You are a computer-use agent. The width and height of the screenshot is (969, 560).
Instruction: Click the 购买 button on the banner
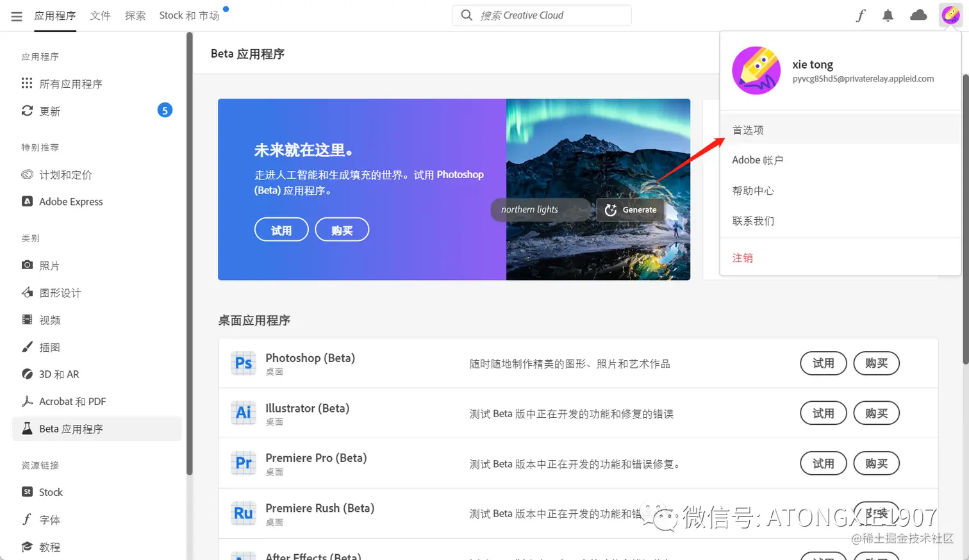(x=342, y=230)
